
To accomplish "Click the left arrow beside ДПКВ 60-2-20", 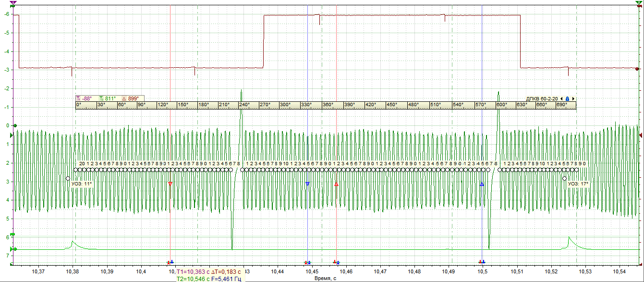I will click(x=562, y=98).
